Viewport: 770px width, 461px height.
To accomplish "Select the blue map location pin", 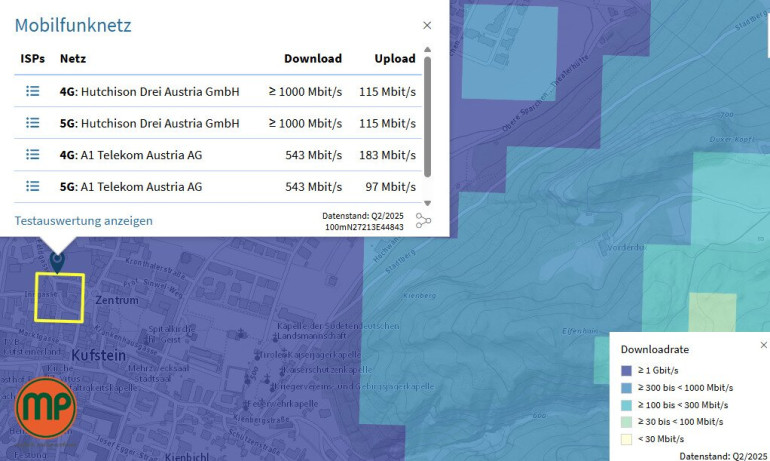I will tap(57, 261).
